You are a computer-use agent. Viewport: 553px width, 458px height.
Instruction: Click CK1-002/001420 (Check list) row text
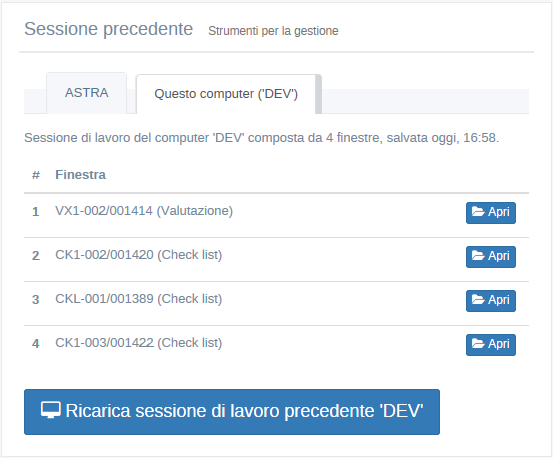coord(139,255)
